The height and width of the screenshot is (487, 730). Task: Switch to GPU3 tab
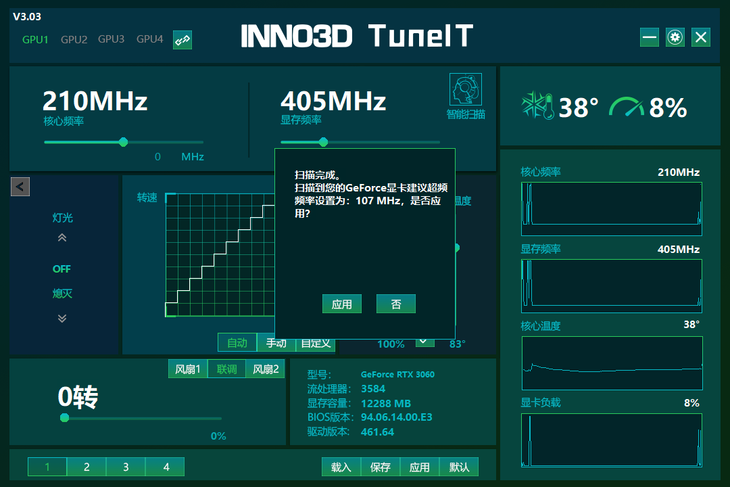coord(111,39)
